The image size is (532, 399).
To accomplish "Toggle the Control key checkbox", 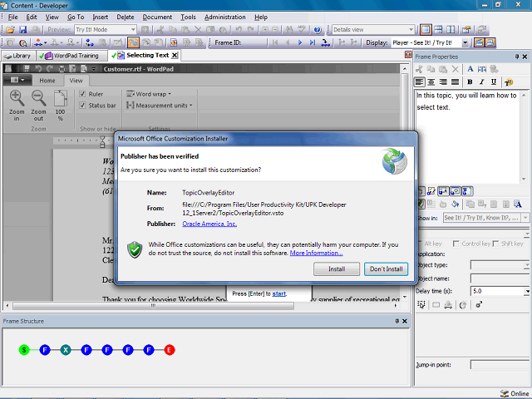I will [456, 244].
